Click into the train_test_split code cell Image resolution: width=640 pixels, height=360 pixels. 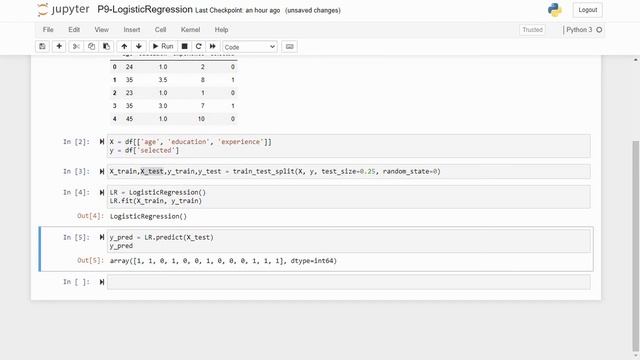(349, 171)
